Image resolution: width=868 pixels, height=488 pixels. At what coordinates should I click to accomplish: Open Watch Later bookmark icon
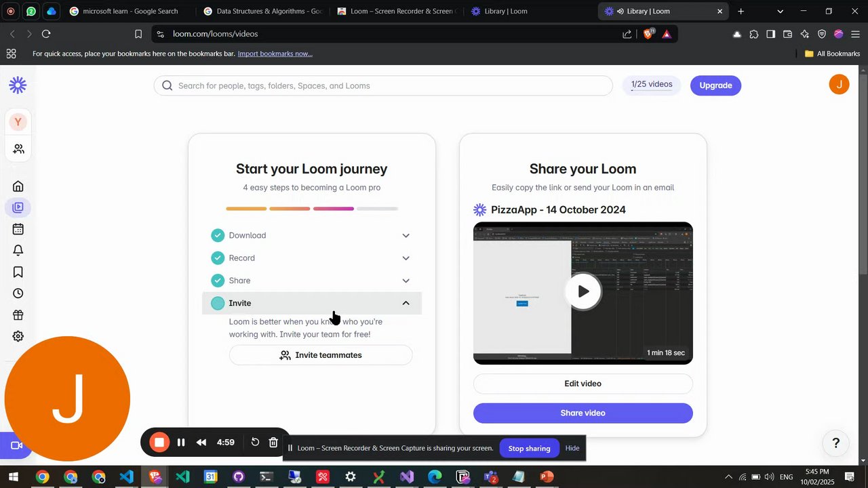click(x=18, y=272)
